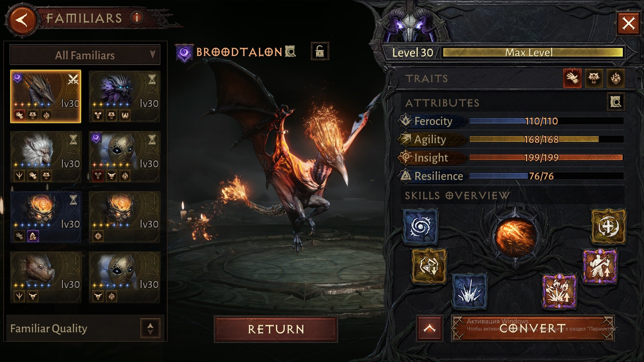Viewport: 644px width, 362px height.
Task: Open the central fiery orb skill
Action: click(516, 237)
